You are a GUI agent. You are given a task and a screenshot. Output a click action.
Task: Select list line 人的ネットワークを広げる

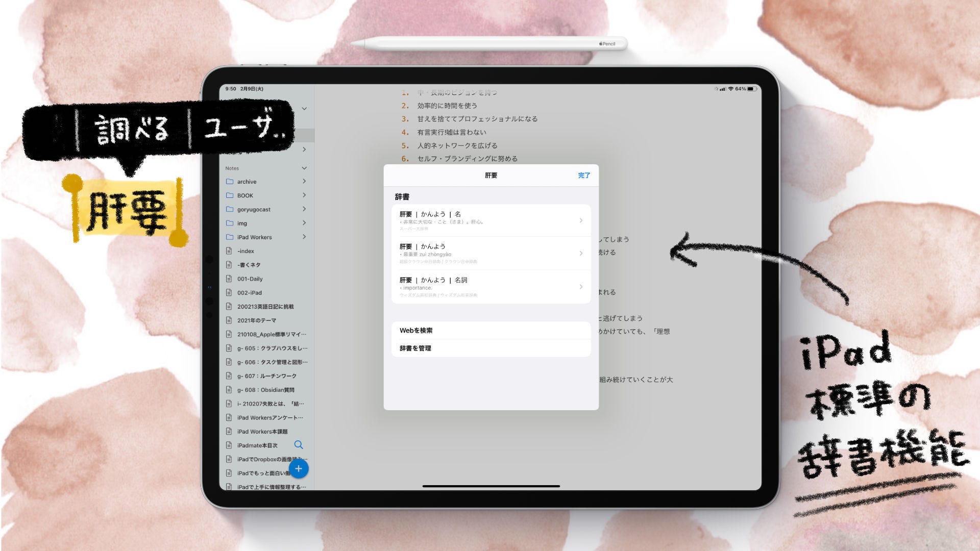click(457, 145)
